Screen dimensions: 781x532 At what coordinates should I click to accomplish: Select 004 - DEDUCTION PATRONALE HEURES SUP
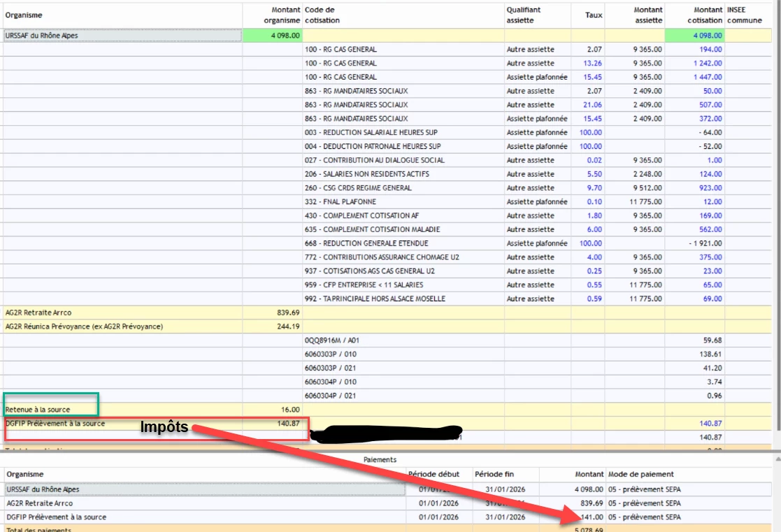(x=373, y=146)
